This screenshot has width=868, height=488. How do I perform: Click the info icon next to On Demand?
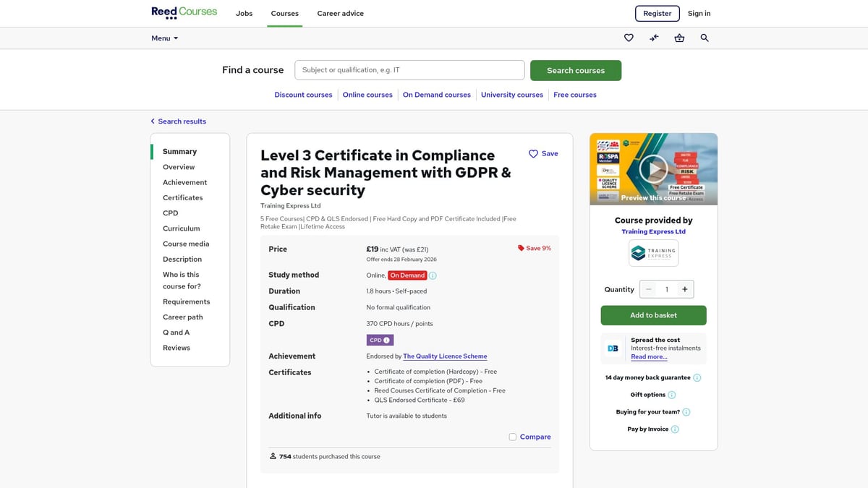pyautogui.click(x=432, y=275)
